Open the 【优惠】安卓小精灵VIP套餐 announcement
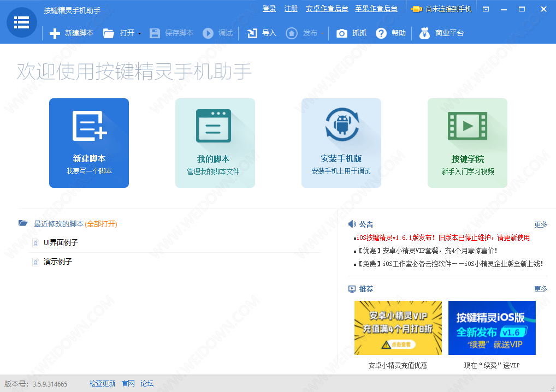This screenshot has width=556, height=392. (x=427, y=251)
